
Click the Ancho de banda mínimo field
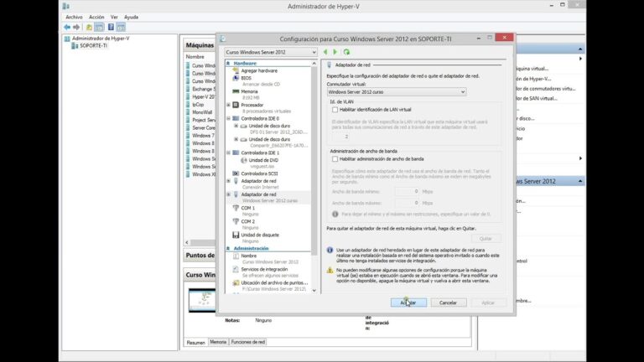coord(407,191)
